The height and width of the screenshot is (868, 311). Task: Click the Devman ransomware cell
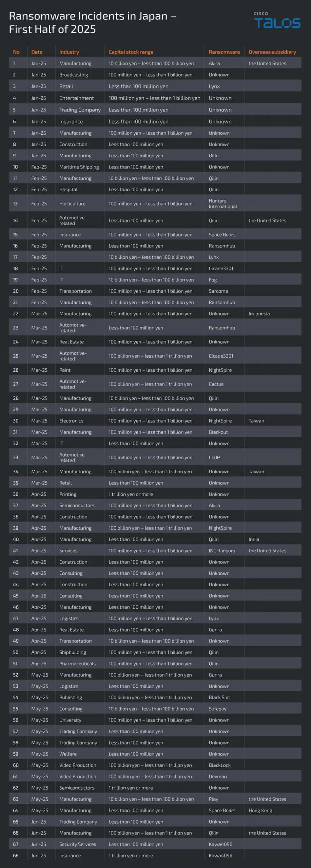pyautogui.click(x=218, y=776)
